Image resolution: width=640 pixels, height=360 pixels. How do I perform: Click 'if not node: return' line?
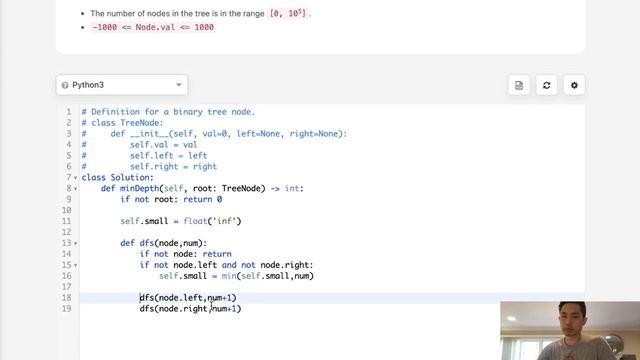point(186,254)
